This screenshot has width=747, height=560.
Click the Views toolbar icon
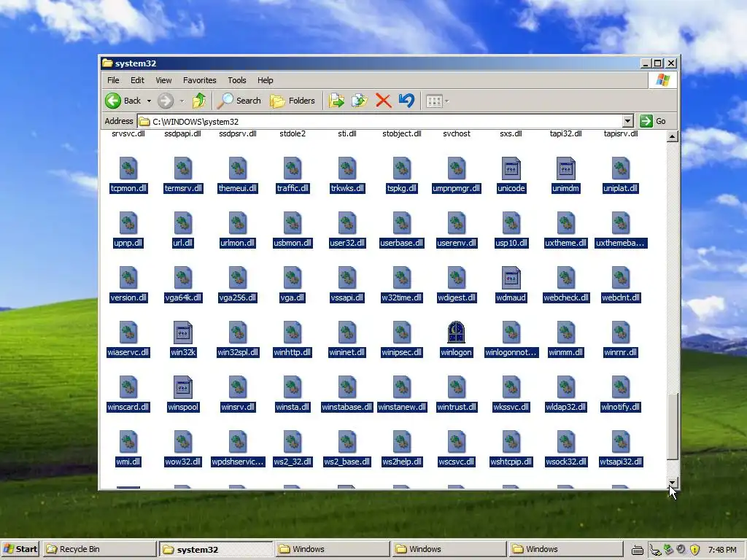[x=434, y=101]
